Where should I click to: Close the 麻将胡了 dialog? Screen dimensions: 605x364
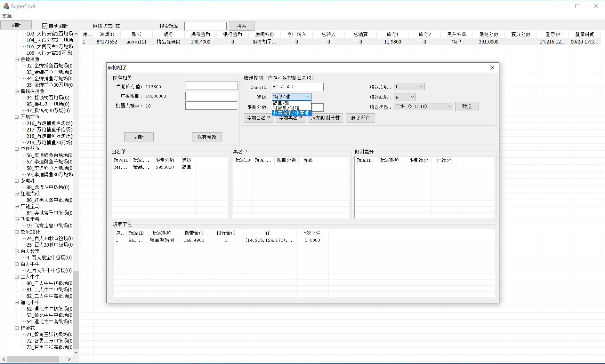492,67
